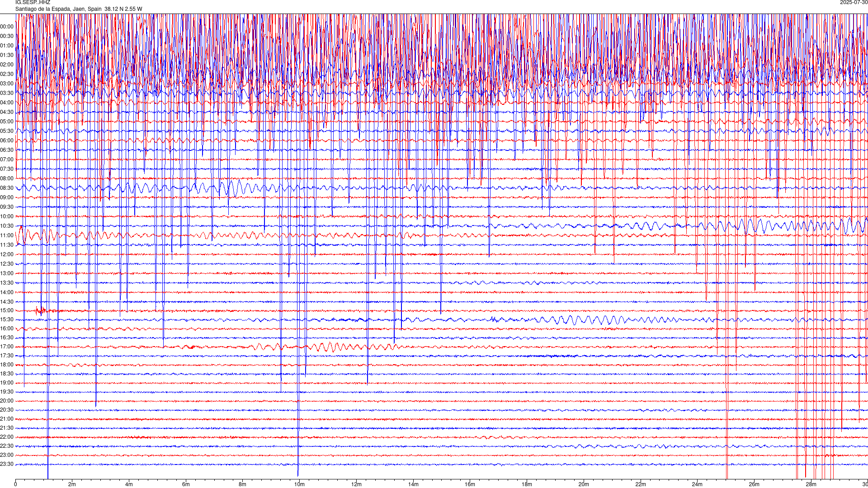Image resolution: width=868 pixels, height=488 pixels.
Task: Click the 15:00 time row label
Action: point(7,310)
